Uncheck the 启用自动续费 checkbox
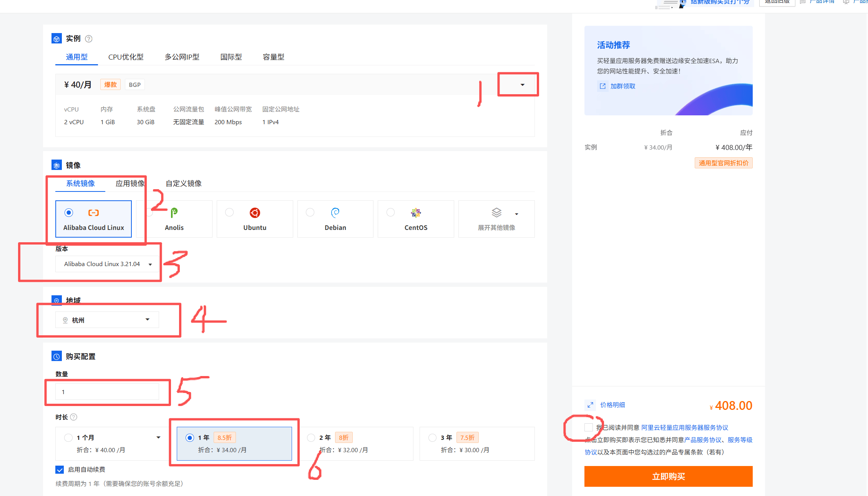Viewport: 868px width, 496px height. (x=60, y=469)
